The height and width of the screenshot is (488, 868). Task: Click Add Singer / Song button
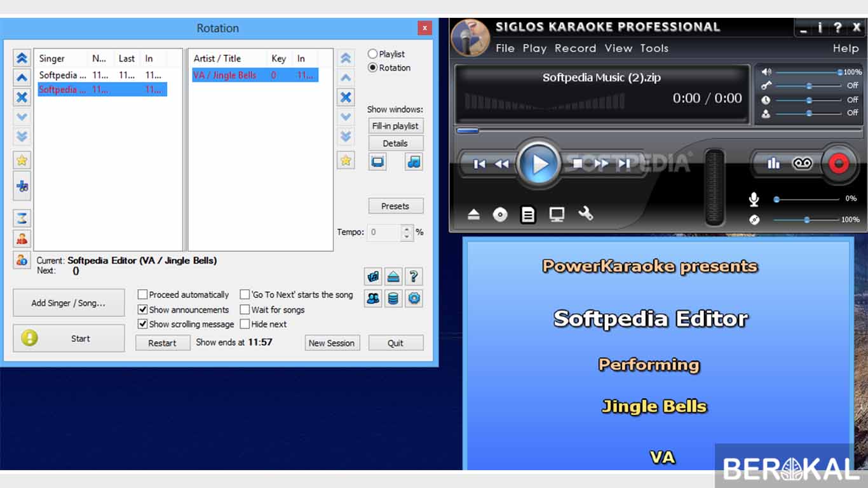[x=69, y=303]
